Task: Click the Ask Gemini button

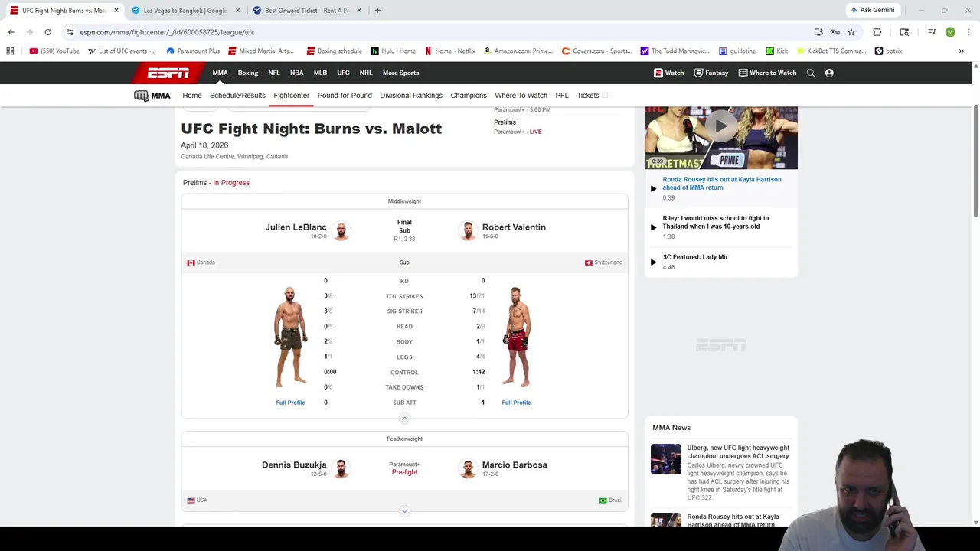Action: [872, 11]
